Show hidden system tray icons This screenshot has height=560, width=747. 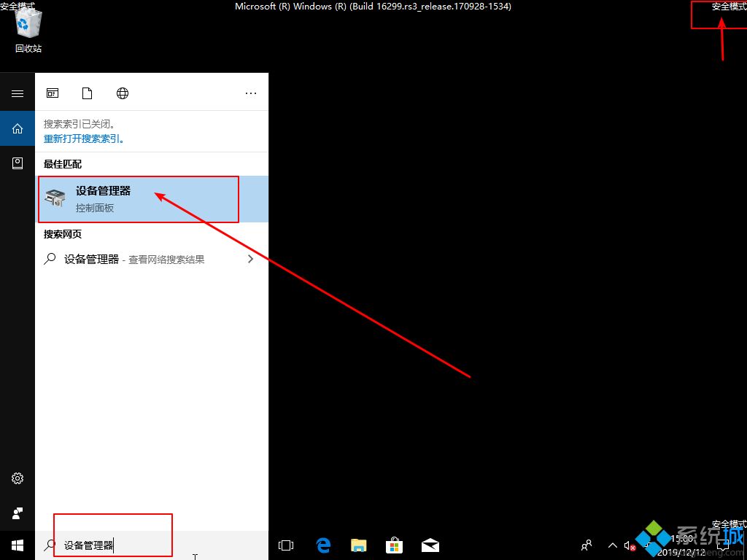pyautogui.click(x=612, y=545)
